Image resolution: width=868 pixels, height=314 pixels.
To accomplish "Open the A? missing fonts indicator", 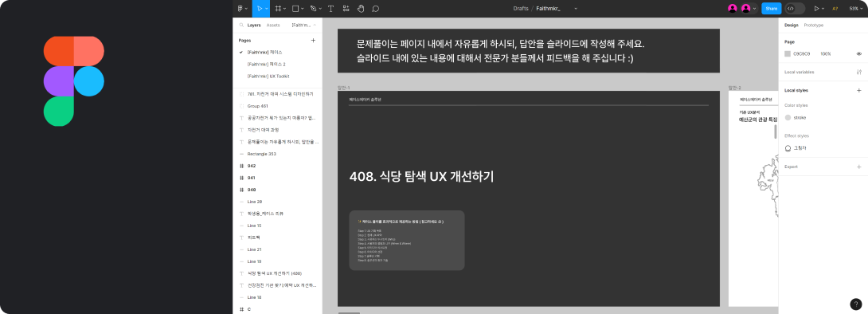I will (835, 8).
